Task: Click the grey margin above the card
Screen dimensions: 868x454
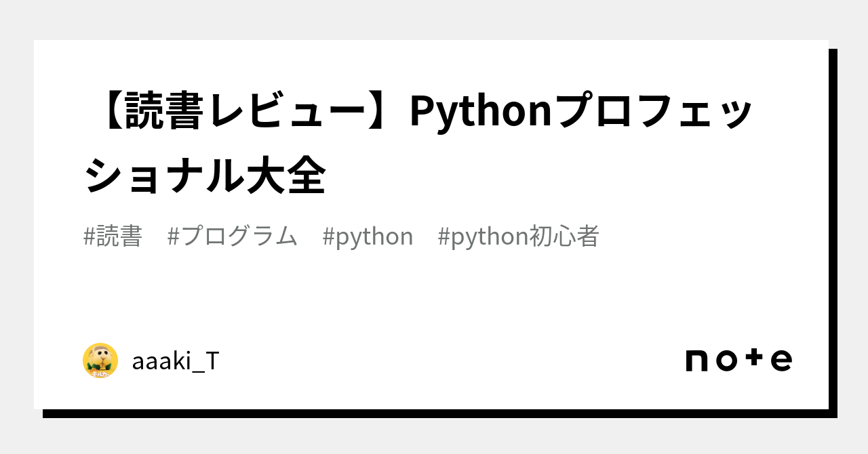Action: pos(434,19)
